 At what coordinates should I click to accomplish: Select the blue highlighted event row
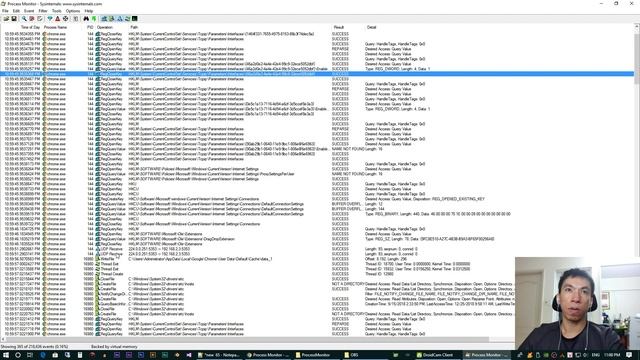[x=318, y=74]
